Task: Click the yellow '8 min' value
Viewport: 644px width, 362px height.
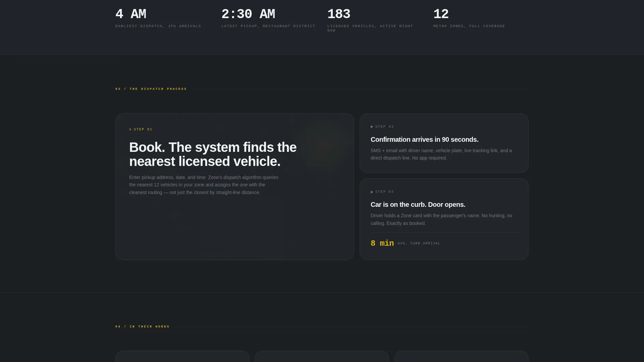Action: point(382,243)
